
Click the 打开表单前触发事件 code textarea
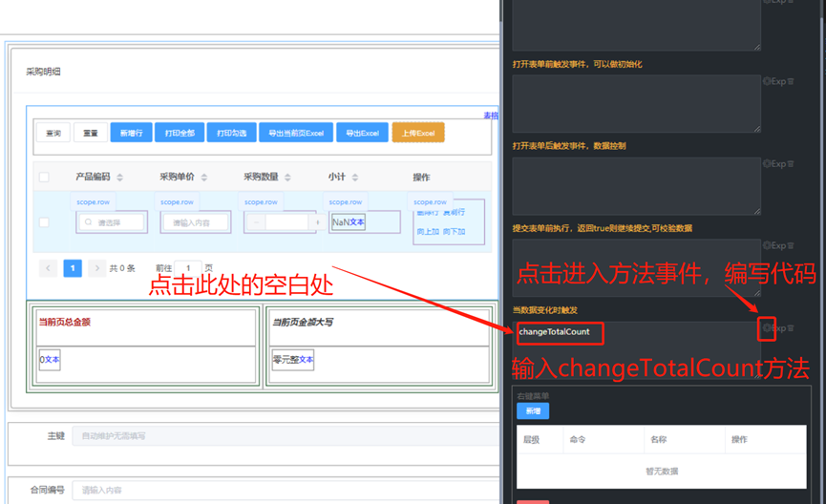(x=636, y=103)
